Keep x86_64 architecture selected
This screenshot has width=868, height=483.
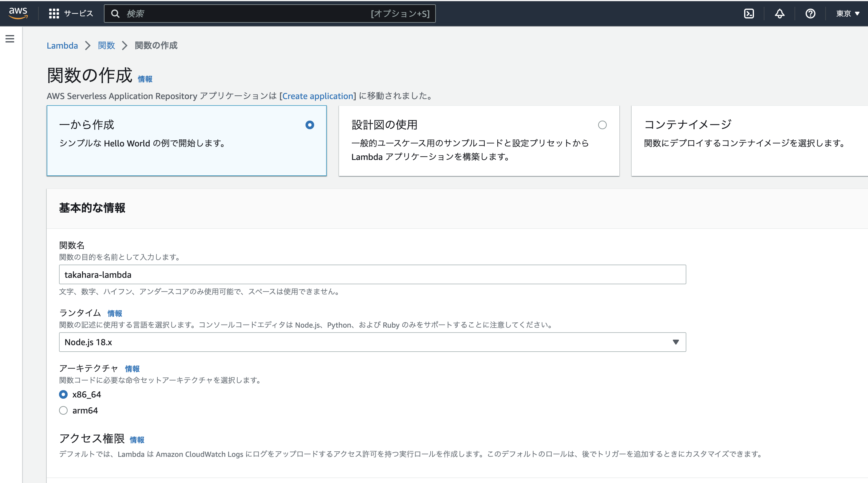63,394
